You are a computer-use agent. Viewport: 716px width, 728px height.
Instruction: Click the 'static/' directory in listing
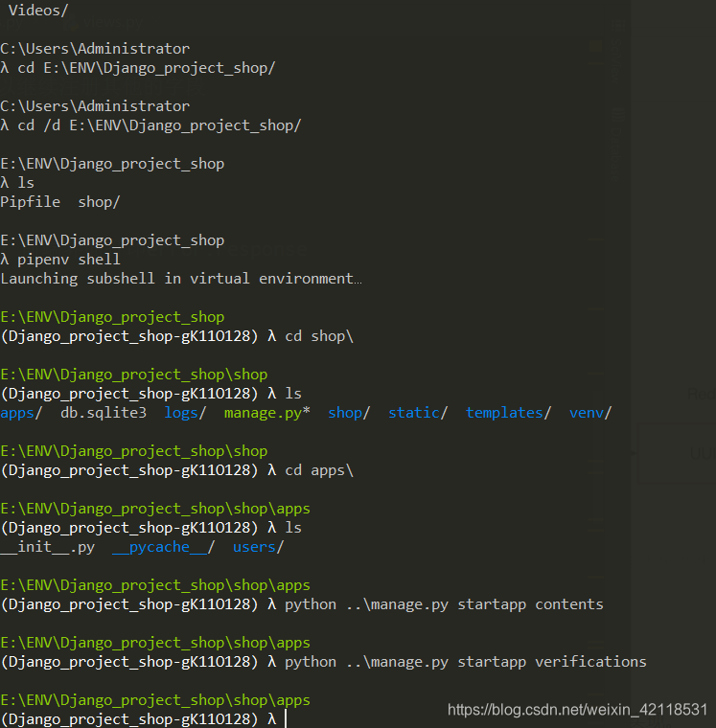418,413
